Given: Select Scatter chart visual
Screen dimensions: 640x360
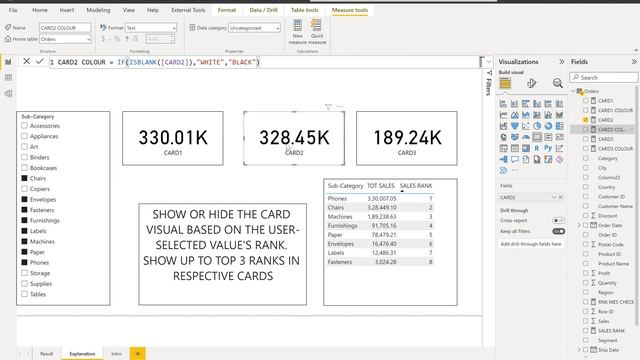Looking at the screenshot, I should coord(526,126).
